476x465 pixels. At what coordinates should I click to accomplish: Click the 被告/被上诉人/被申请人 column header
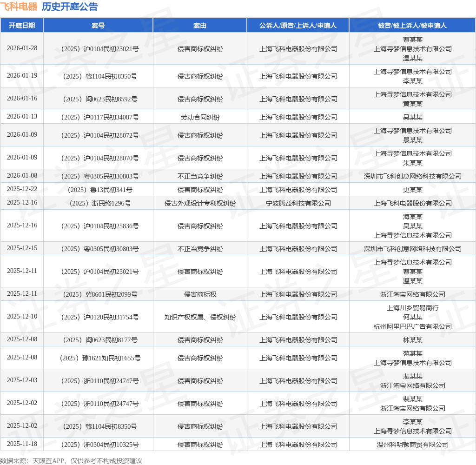pyautogui.click(x=413, y=26)
